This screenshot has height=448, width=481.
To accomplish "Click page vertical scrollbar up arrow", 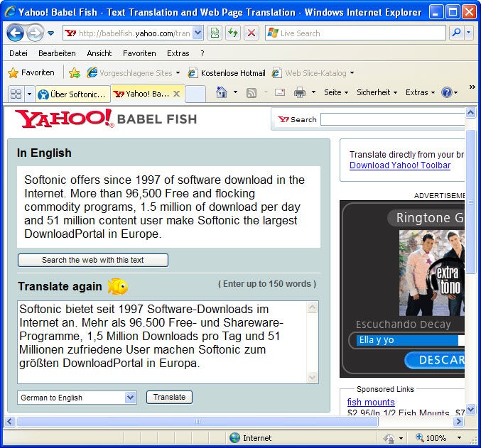I will (x=470, y=113).
